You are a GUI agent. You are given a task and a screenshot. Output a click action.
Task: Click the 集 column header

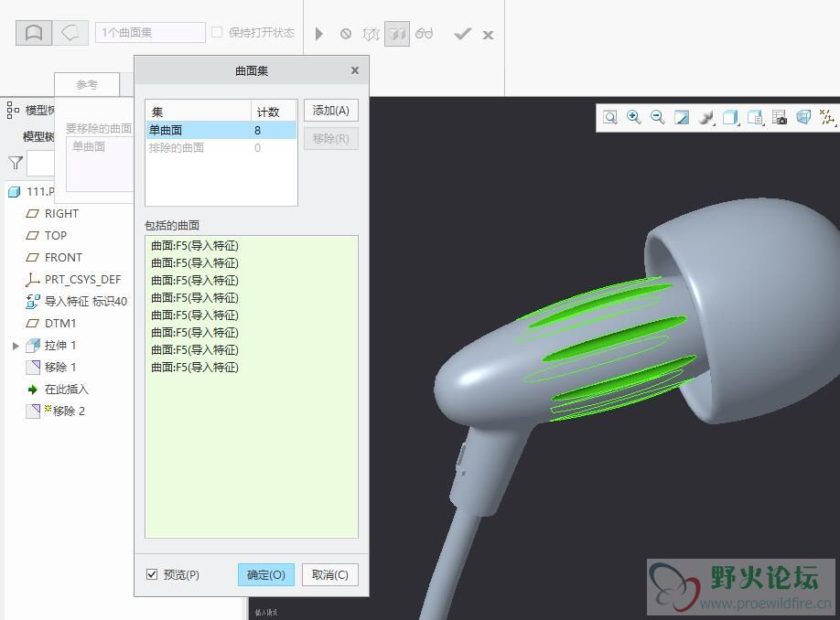199,112
